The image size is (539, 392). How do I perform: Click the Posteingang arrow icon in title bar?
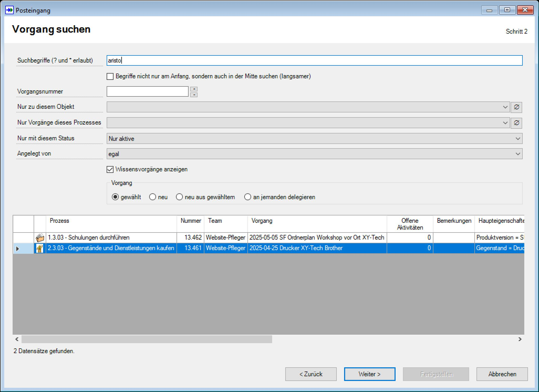[x=9, y=10]
